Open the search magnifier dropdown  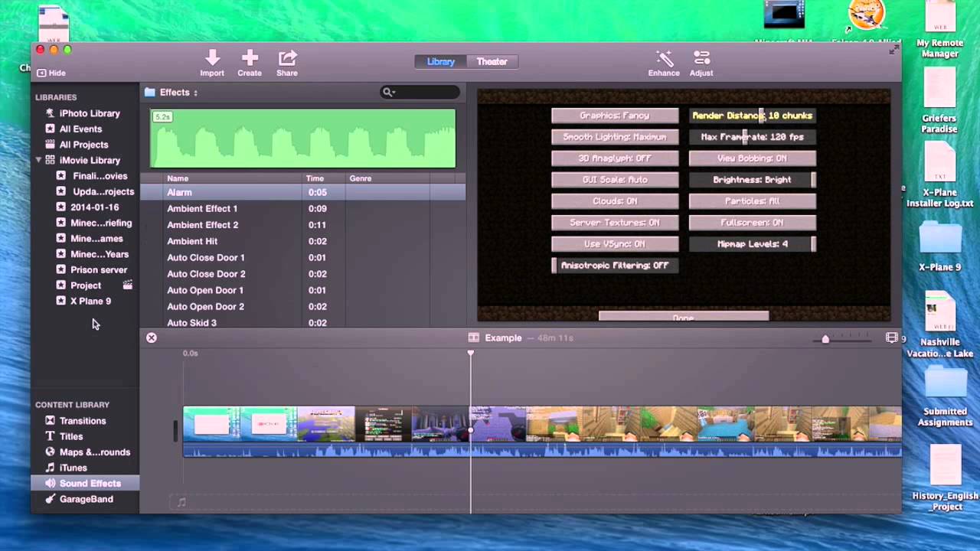pos(388,92)
